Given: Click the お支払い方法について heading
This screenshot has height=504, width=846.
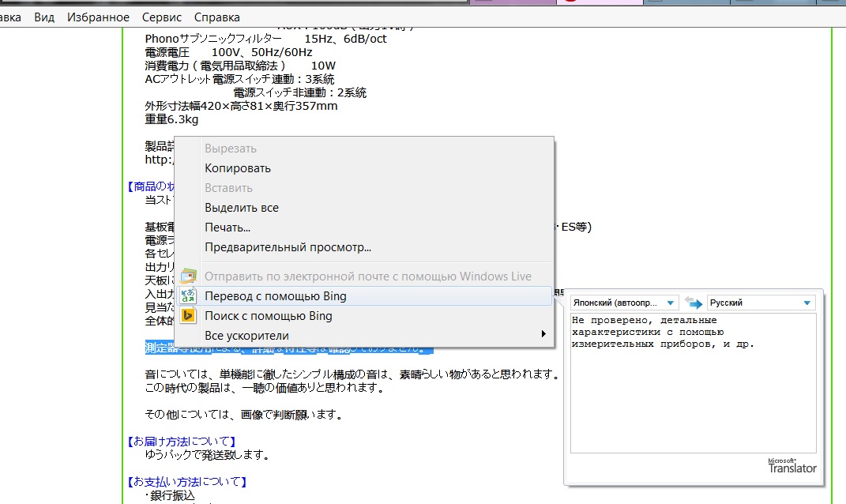Looking at the screenshot, I should tap(187, 482).
